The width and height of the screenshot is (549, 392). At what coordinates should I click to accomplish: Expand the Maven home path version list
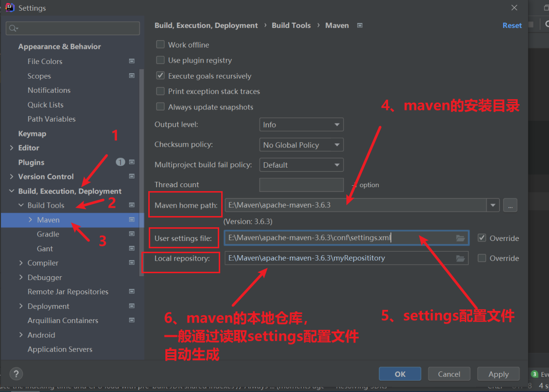[x=493, y=205]
